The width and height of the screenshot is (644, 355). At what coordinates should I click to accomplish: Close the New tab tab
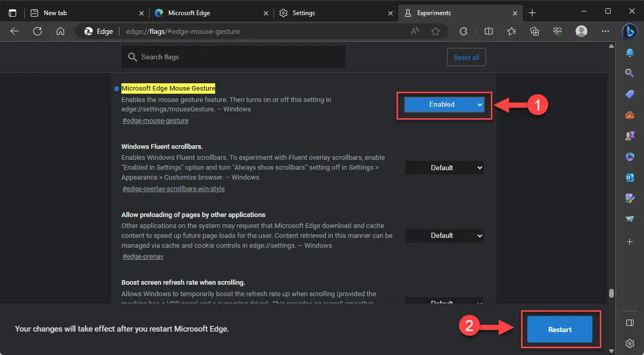141,12
